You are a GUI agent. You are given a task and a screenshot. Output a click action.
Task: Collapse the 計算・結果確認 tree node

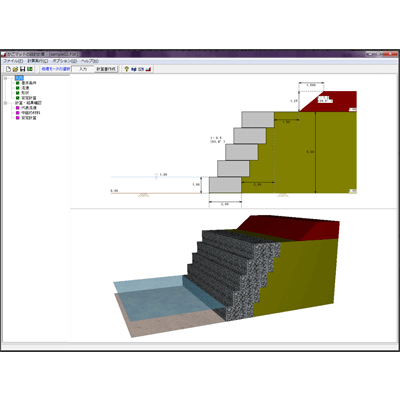point(6,103)
